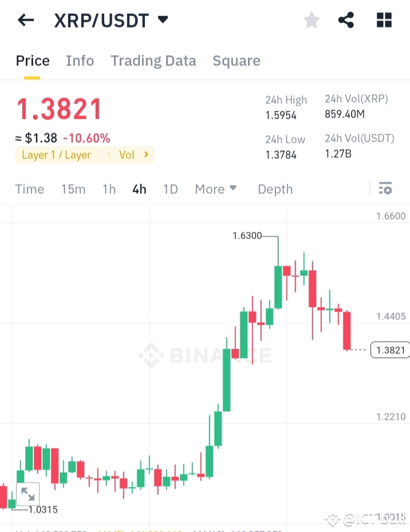Tap the Layer 1 / Layer tag
The image size is (410, 532).
(x=57, y=155)
